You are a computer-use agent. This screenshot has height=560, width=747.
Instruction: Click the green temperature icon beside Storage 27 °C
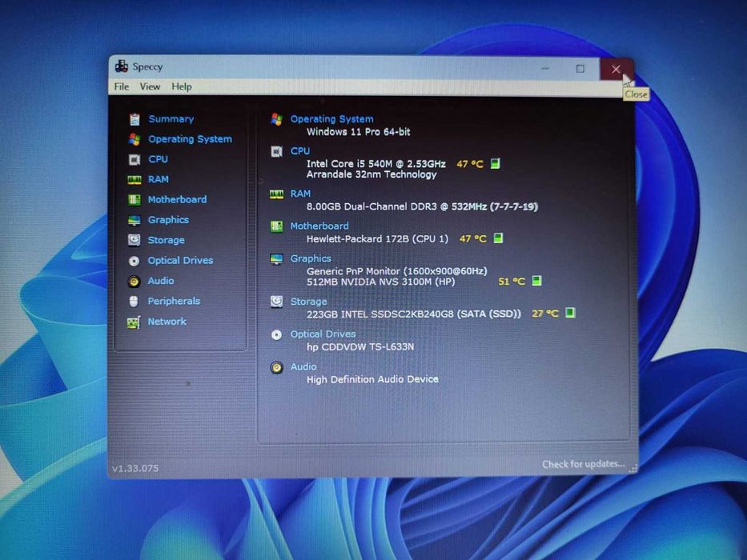(570, 313)
